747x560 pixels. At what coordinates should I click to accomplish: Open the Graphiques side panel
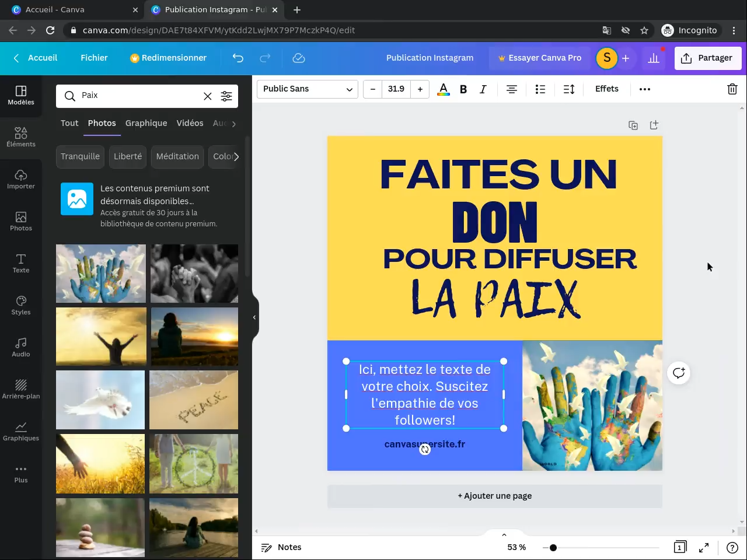pyautogui.click(x=21, y=431)
